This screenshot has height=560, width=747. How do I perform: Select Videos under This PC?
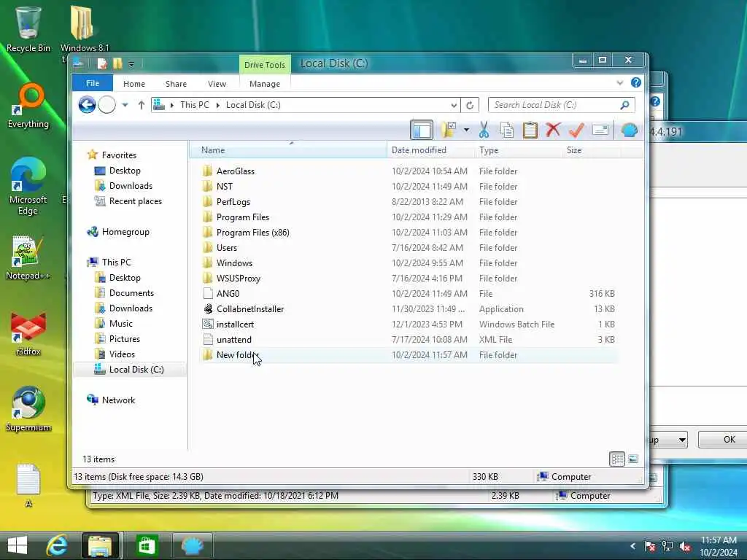pos(122,354)
